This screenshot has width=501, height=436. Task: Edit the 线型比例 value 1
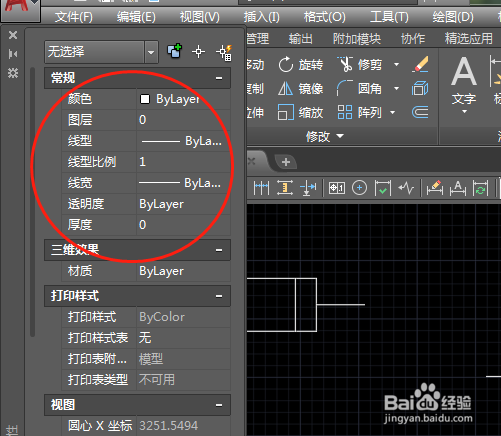[183, 162]
